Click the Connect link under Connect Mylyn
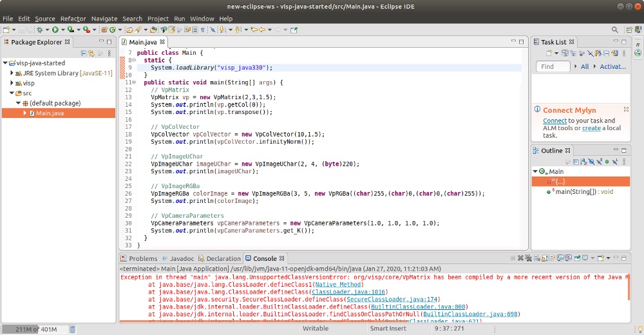This screenshot has height=335, width=644. click(x=554, y=120)
